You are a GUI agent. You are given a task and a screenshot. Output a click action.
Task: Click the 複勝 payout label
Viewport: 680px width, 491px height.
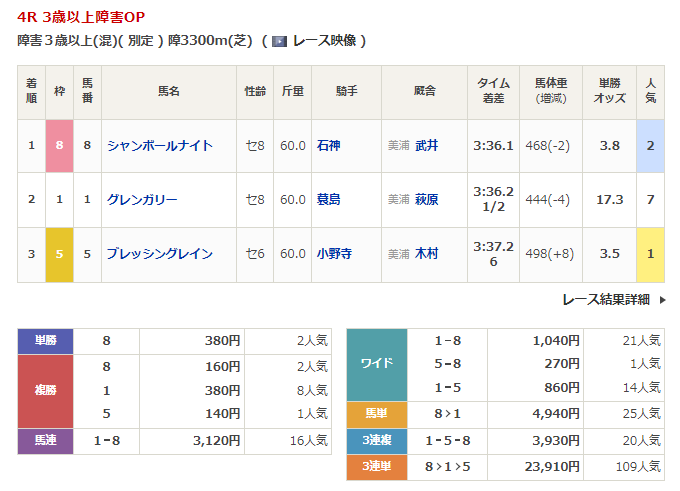pyautogui.click(x=46, y=391)
